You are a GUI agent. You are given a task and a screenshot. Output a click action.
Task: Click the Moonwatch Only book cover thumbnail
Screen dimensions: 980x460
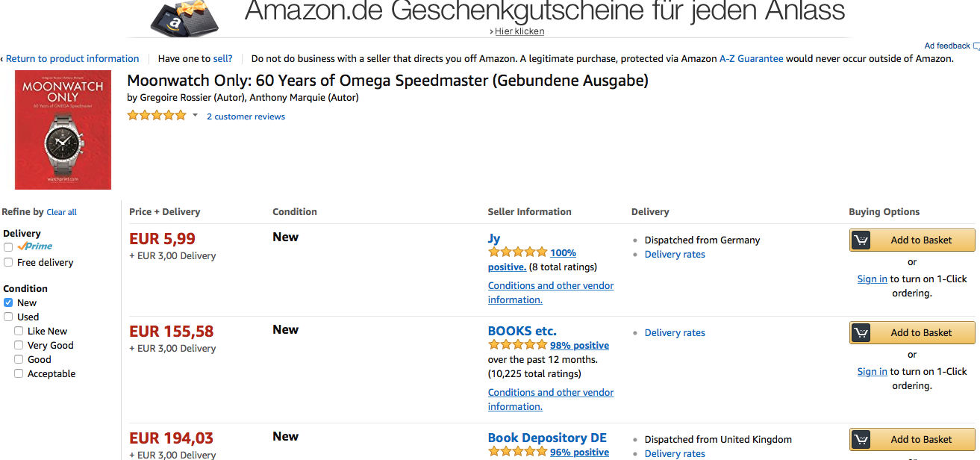coord(63,130)
